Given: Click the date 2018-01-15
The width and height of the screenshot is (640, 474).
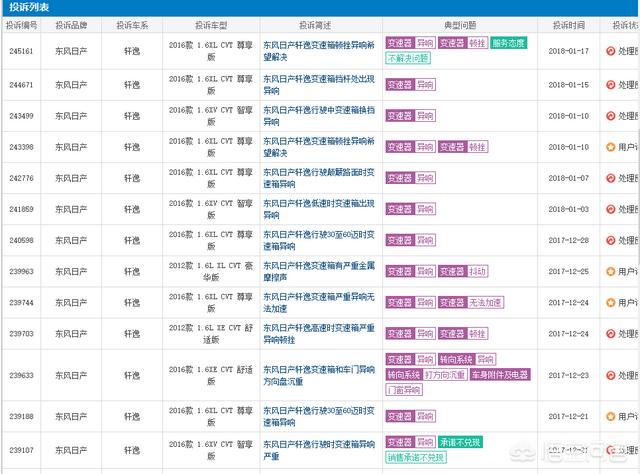Looking at the screenshot, I should point(569,85).
